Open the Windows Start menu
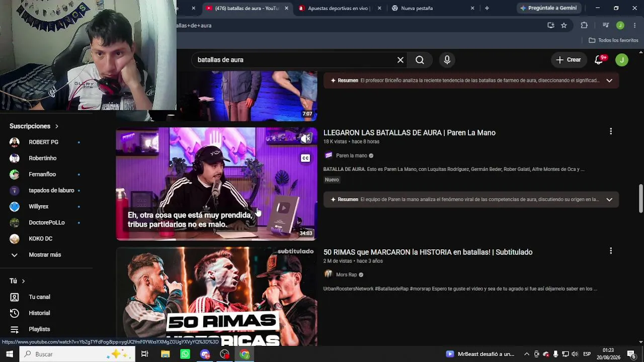Viewport: 644px width, 362px height. coord(10,354)
